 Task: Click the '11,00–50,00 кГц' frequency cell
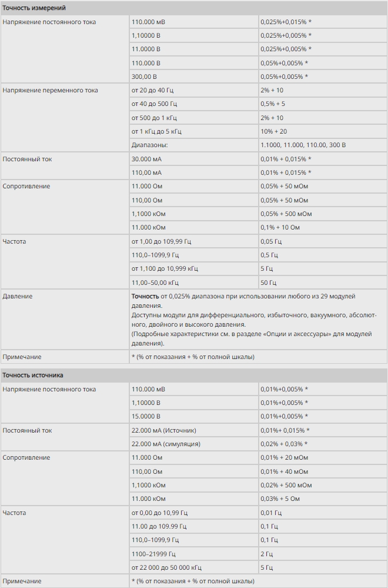click(x=155, y=283)
